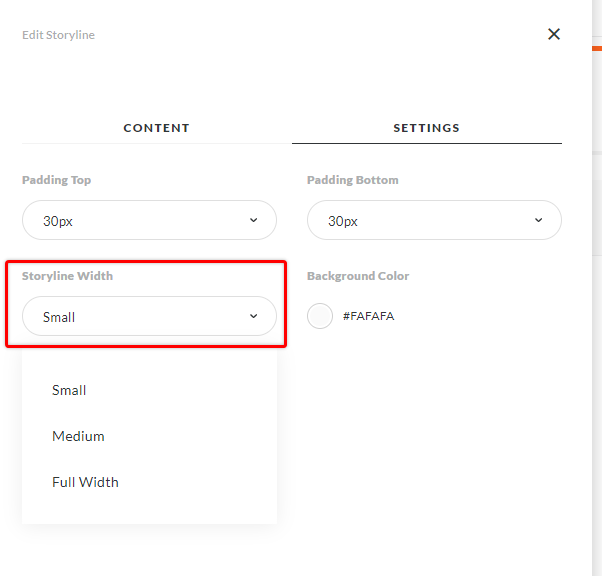Click the Padding Bottom chevron arrow
Screen dimensions: 602x576
pyautogui.click(x=538, y=220)
